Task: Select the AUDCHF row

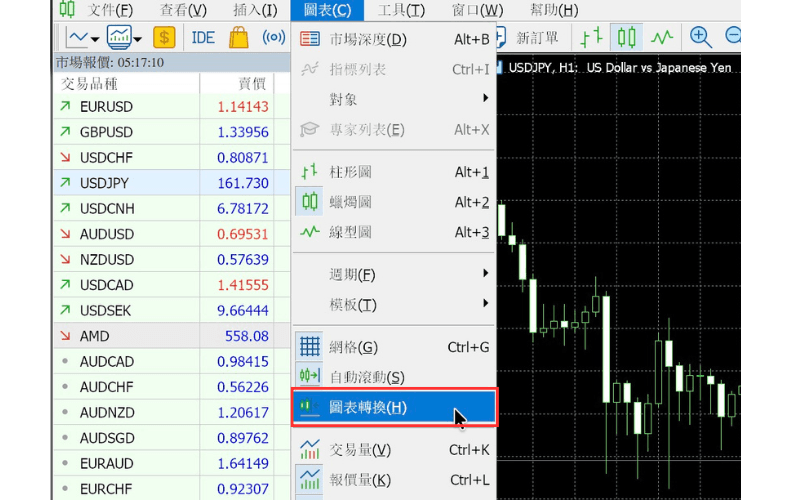Action: 172,387
